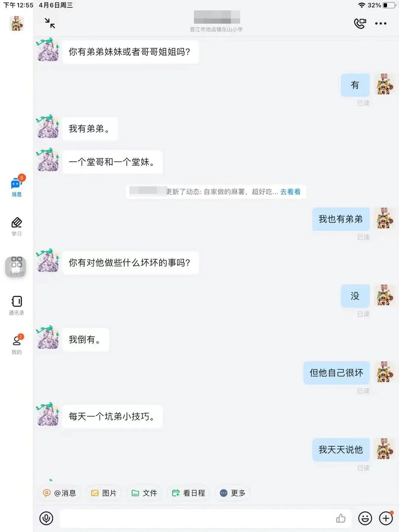399x532 pixels.
Task: Open my profile avatar at top of sidebar
Action: pos(16,24)
